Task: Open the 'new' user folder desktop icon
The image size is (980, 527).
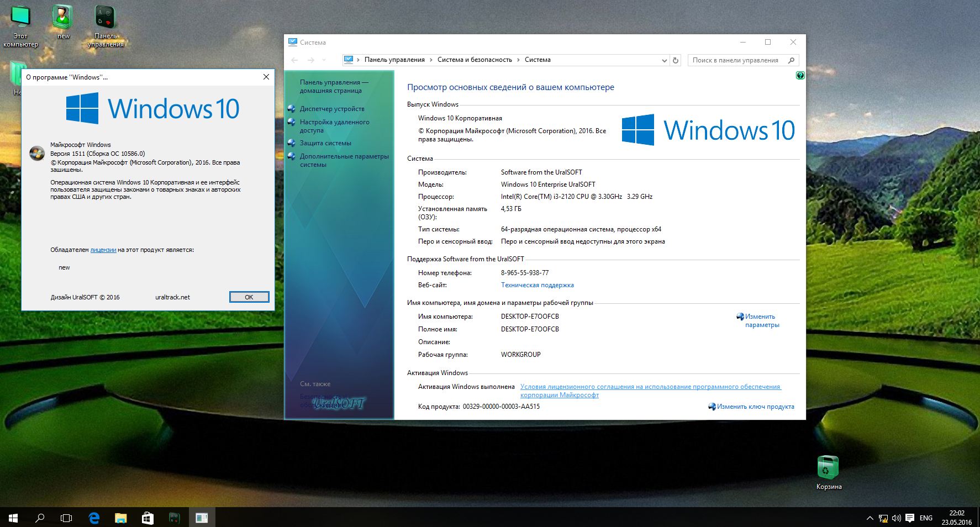Action: (x=63, y=22)
